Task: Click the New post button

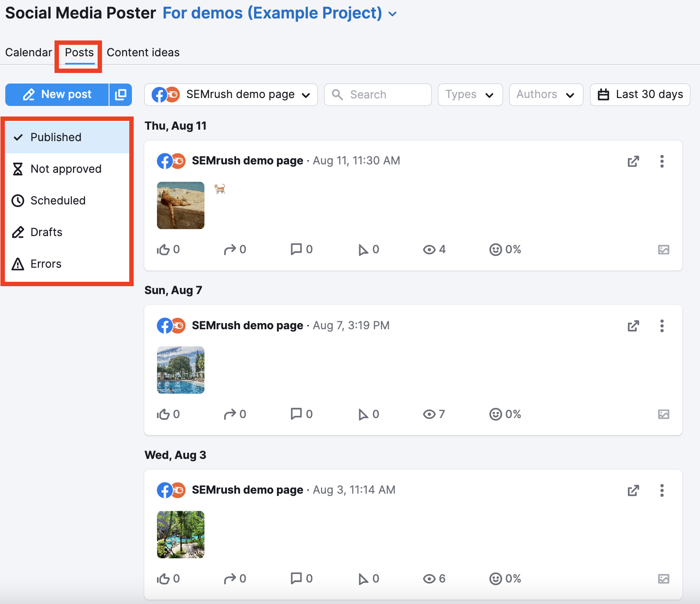Action: [x=57, y=95]
